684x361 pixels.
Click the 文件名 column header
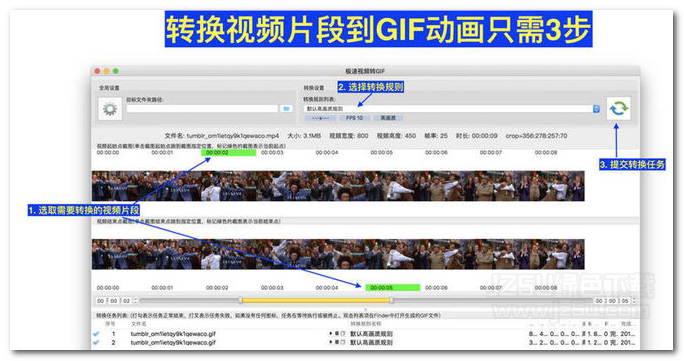[139, 324]
